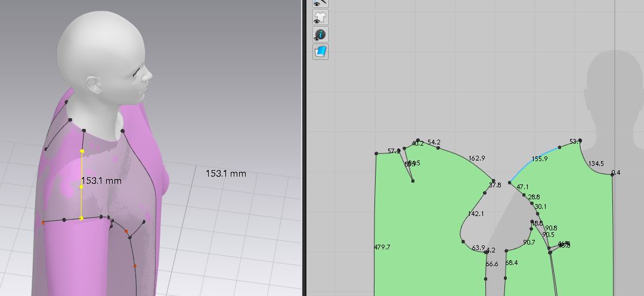
Task: Click the 90.5 dart length label
Action: [549, 235]
